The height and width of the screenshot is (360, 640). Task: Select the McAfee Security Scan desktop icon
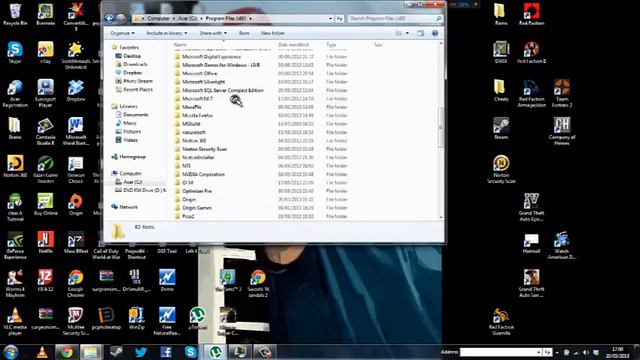click(76, 322)
